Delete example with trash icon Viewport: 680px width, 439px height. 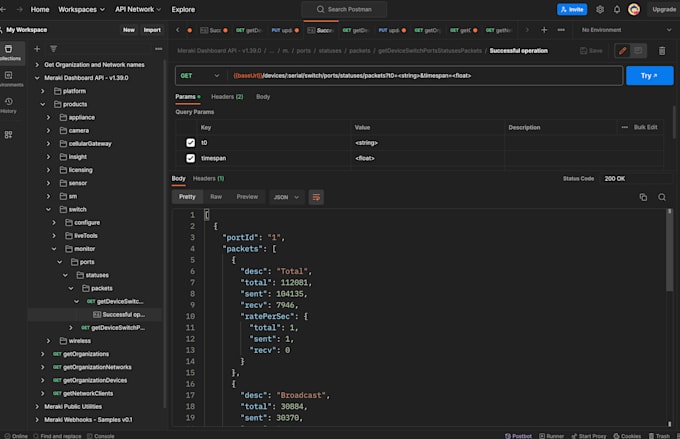(x=662, y=51)
